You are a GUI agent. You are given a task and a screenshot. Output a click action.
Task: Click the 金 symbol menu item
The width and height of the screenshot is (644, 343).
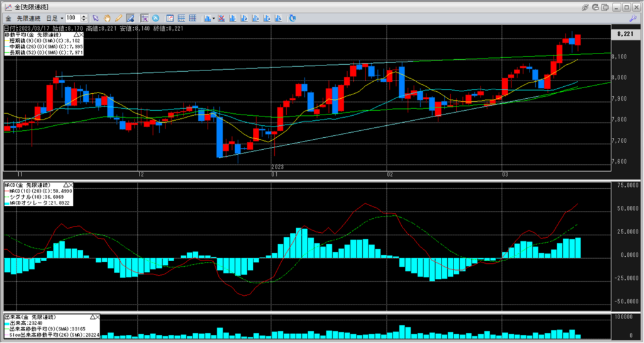coord(8,18)
